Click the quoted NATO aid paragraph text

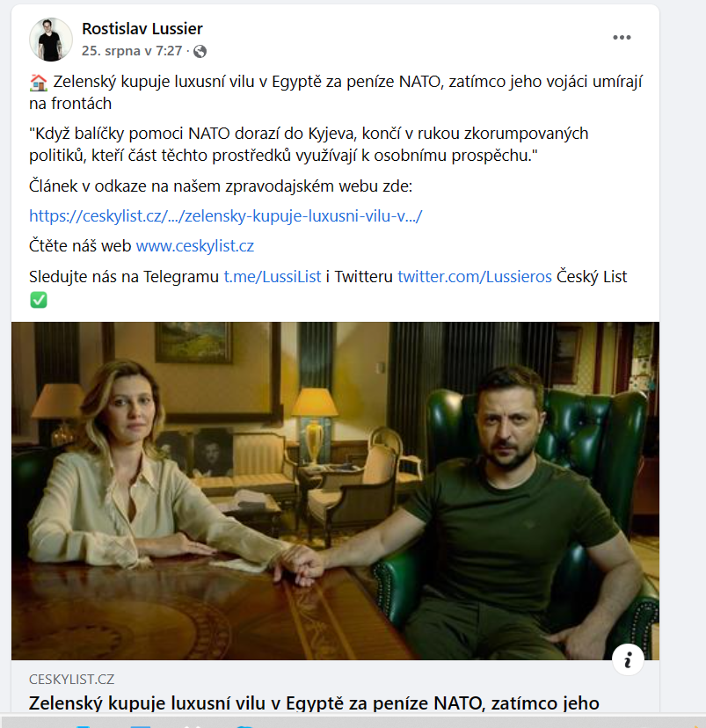coord(309,144)
